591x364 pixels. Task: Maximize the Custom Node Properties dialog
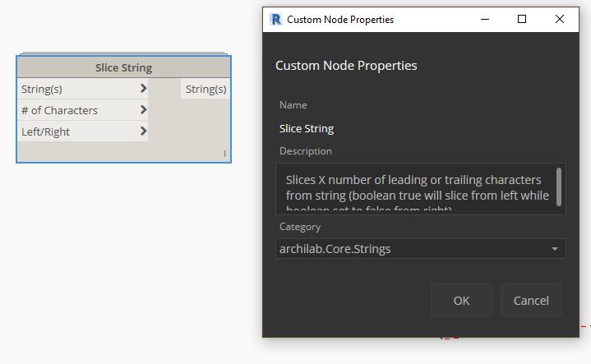(522, 19)
